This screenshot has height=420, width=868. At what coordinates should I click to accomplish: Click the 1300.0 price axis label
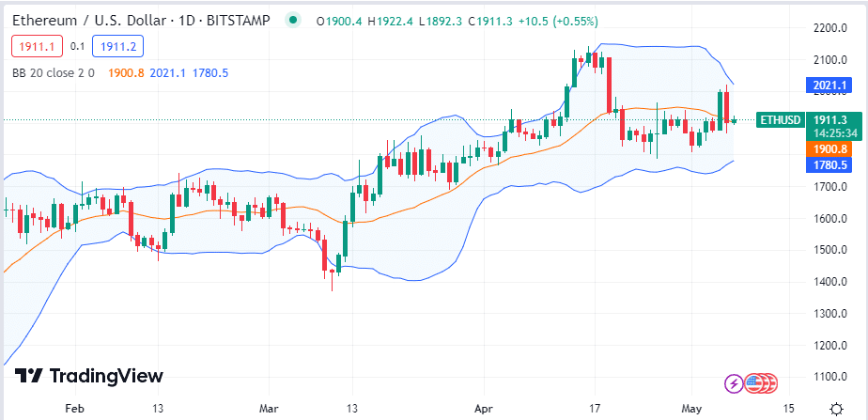pyautogui.click(x=829, y=314)
